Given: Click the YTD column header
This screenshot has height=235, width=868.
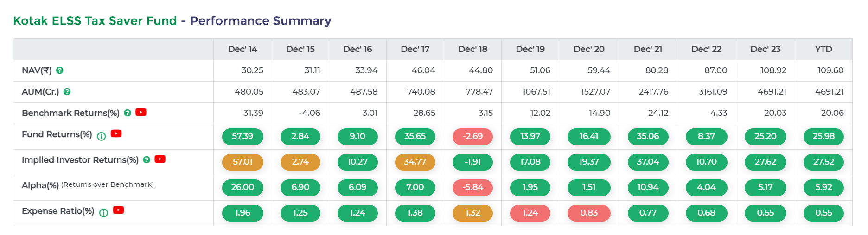Looking at the screenshot, I should point(823,49).
